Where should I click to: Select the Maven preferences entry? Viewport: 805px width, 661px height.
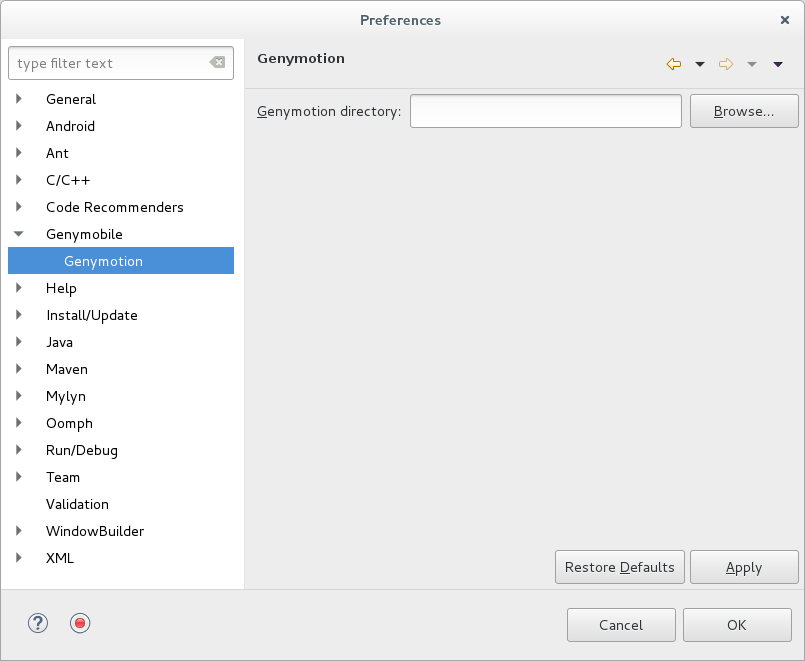pyautogui.click(x=67, y=369)
